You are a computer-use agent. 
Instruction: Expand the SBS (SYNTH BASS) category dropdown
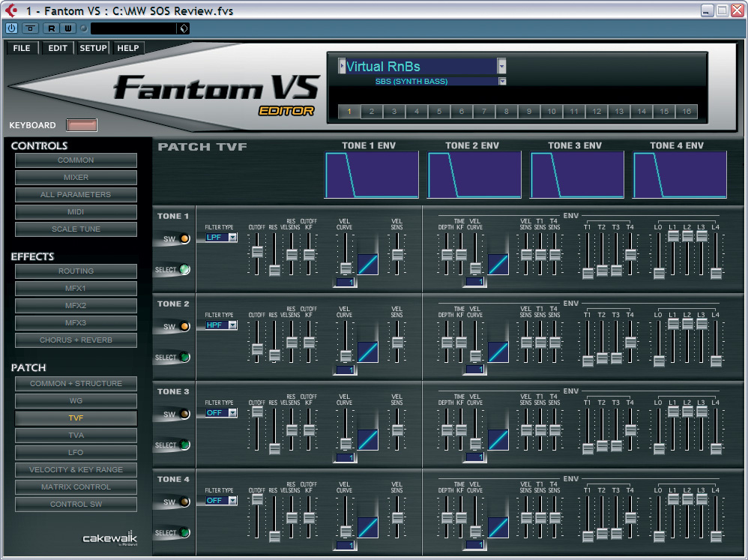coord(502,81)
